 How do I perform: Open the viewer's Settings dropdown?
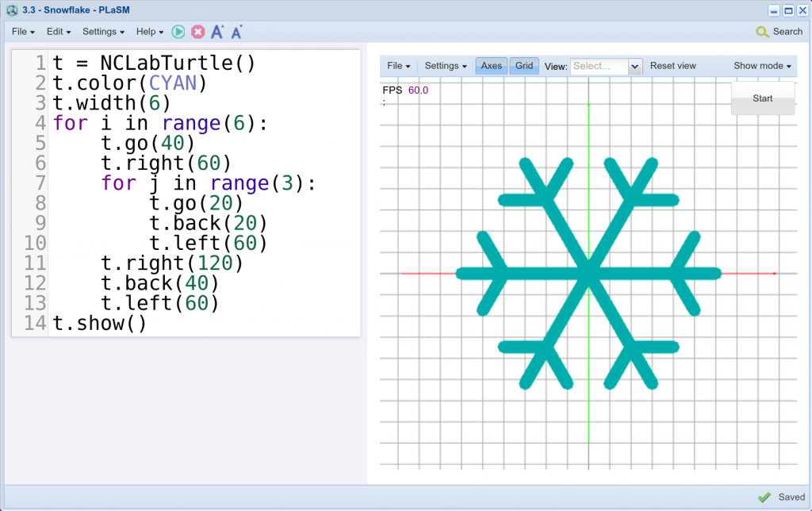point(446,66)
